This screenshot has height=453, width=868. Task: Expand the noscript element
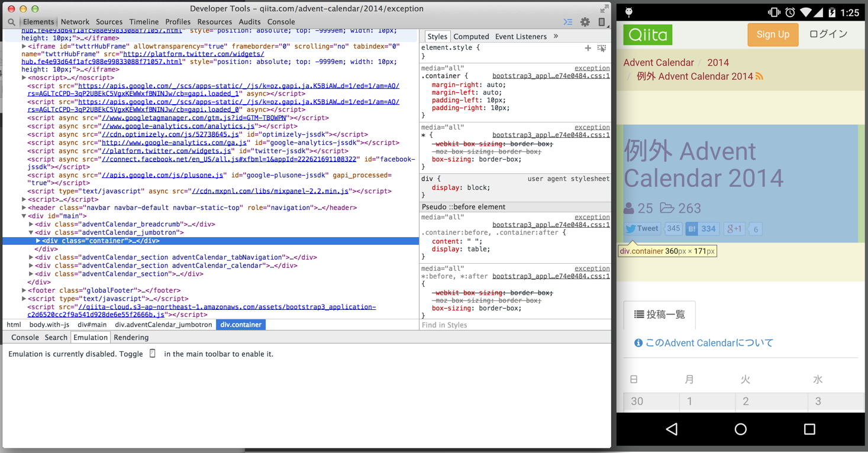[24, 77]
